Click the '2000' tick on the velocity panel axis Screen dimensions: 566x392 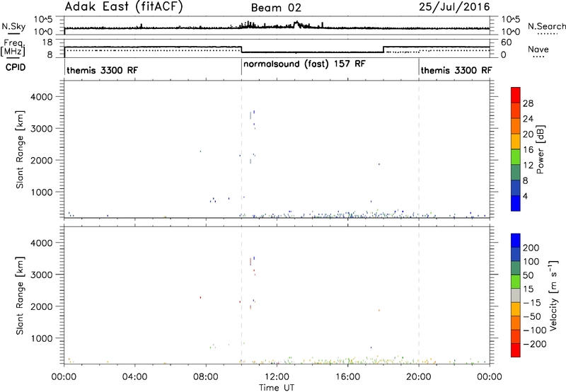[x=42, y=306]
